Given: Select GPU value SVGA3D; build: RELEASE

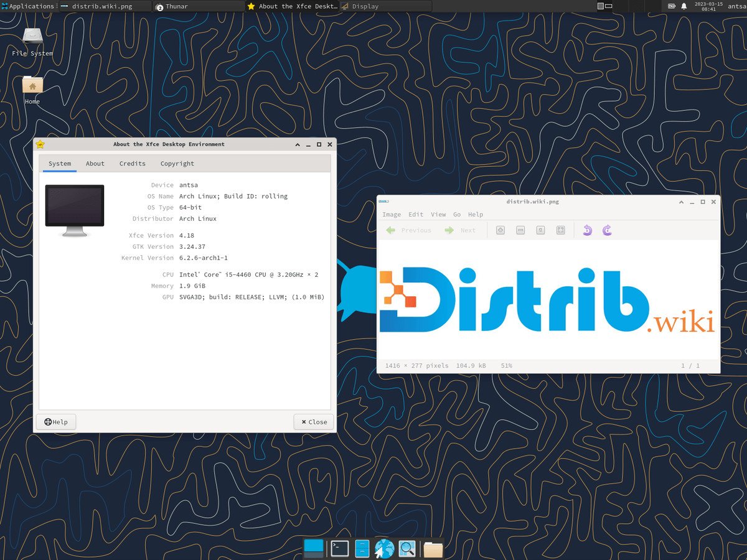Looking at the screenshot, I should point(252,297).
